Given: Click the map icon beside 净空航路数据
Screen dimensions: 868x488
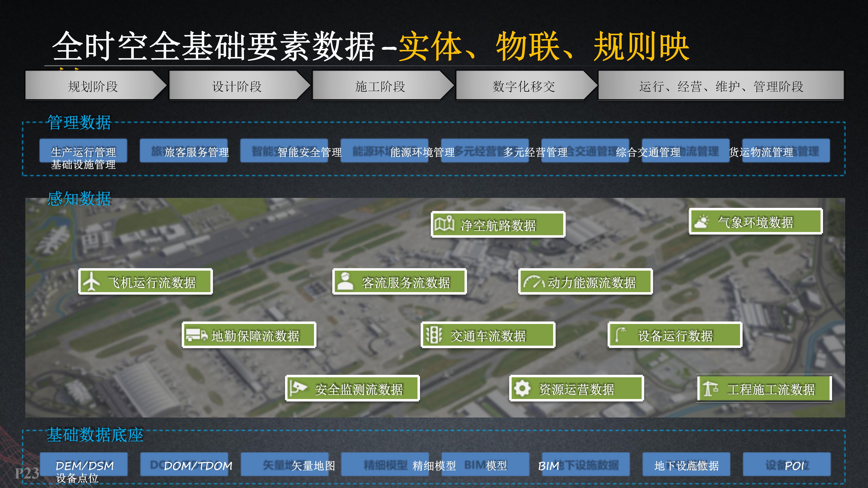Looking at the screenshot, I should [444, 224].
